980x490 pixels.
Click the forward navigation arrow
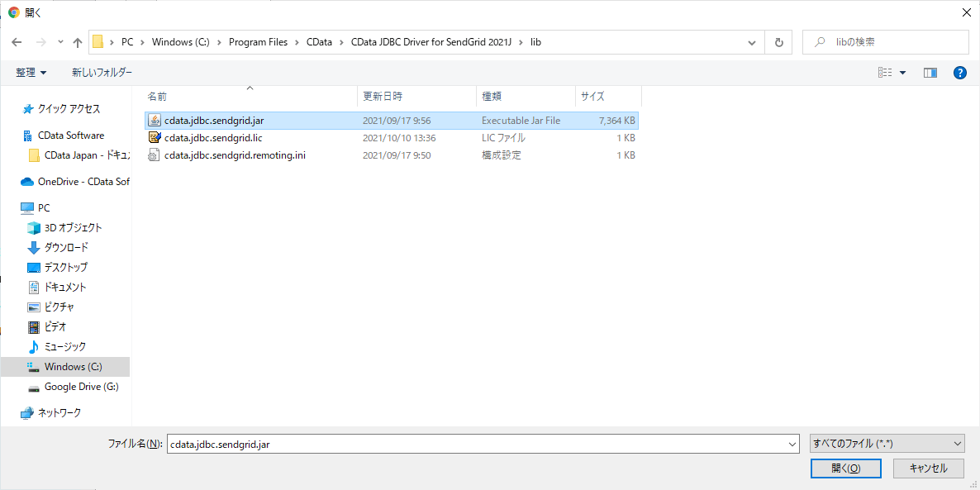[x=40, y=42]
